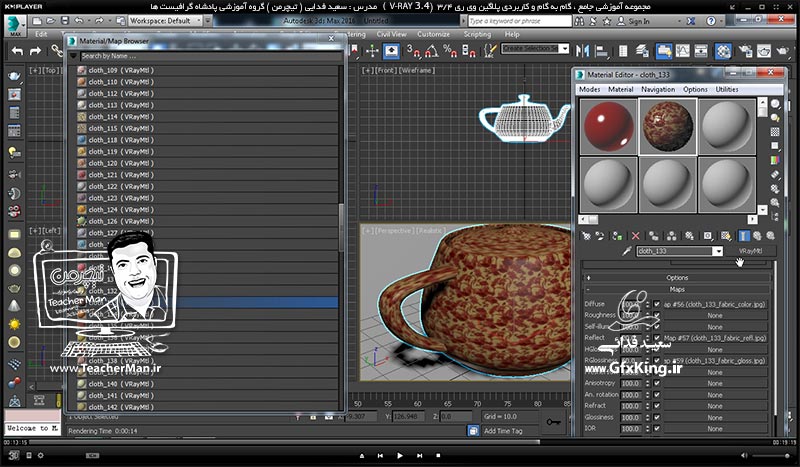800x467 pixels.
Task: Open the Material Editor Modes menu
Action: [589, 89]
